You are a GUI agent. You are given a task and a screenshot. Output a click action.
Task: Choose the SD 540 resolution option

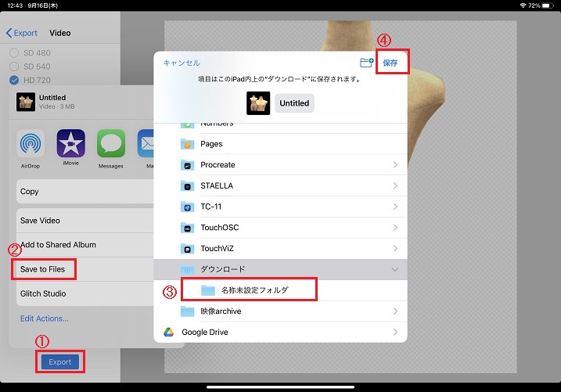coord(14,67)
